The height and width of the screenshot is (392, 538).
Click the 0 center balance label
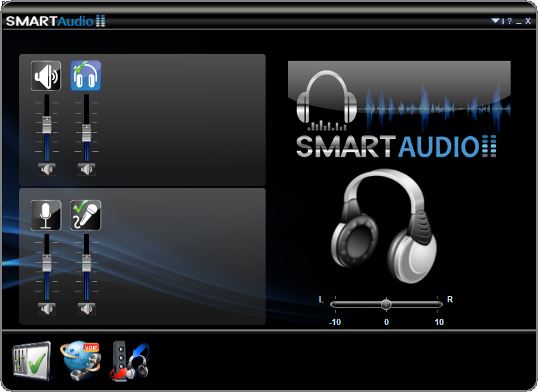386,322
